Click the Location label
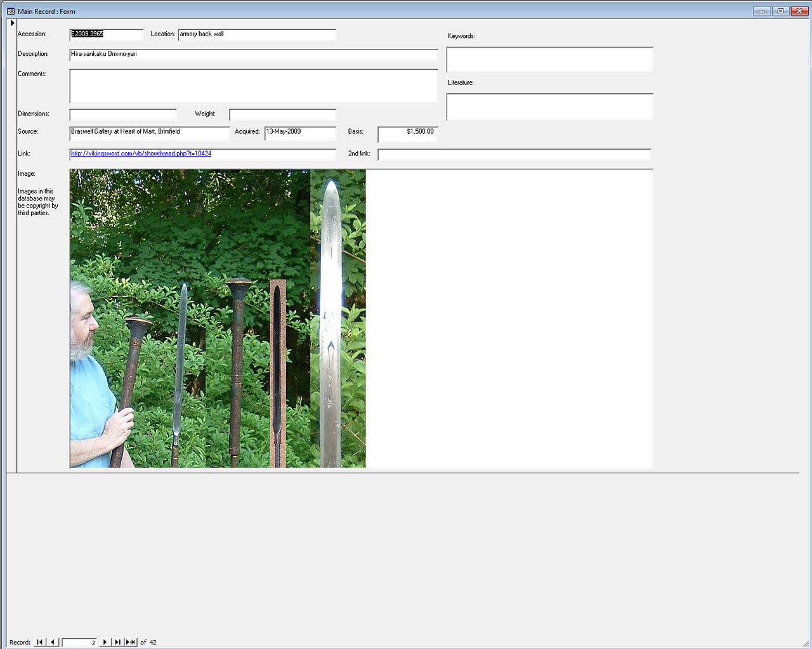The height and width of the screenshot is (649, 812). pyautogui.click(x=163, y=34)
